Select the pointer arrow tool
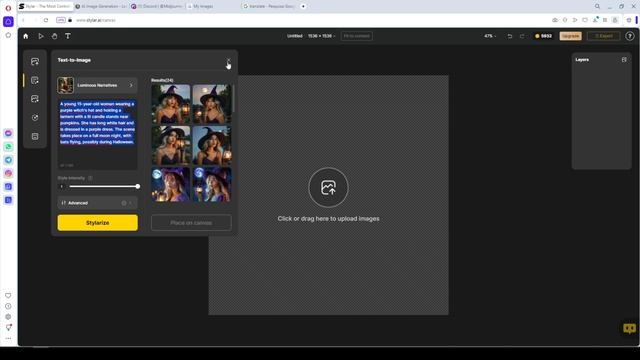Screen dimensions: 640x360 [x=41, y=36]
